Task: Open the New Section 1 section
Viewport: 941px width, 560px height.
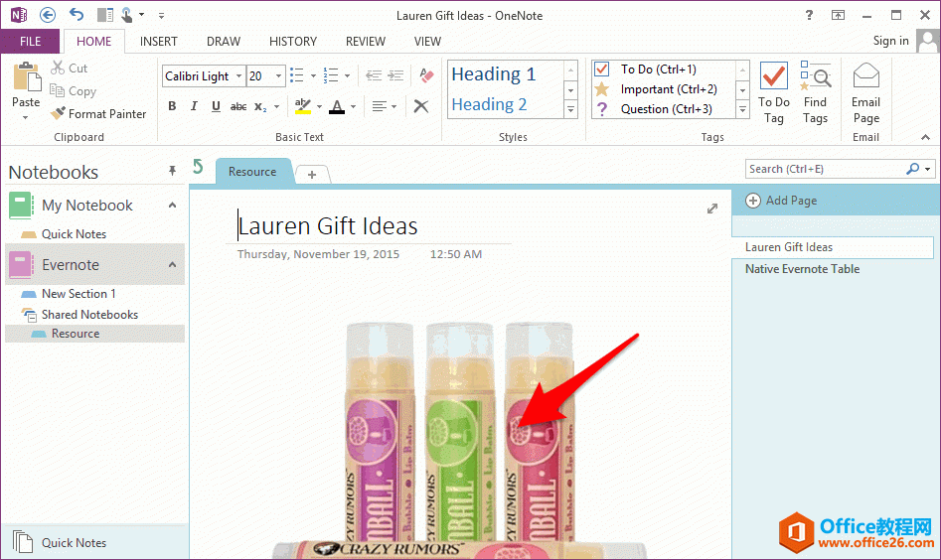Action: 78,294
